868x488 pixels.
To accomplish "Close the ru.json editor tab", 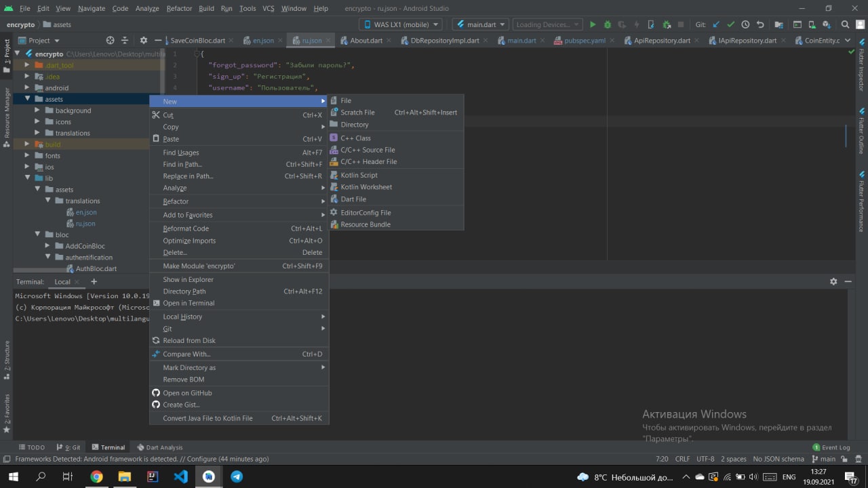I will pyautogui.click(x=329, y=41).
